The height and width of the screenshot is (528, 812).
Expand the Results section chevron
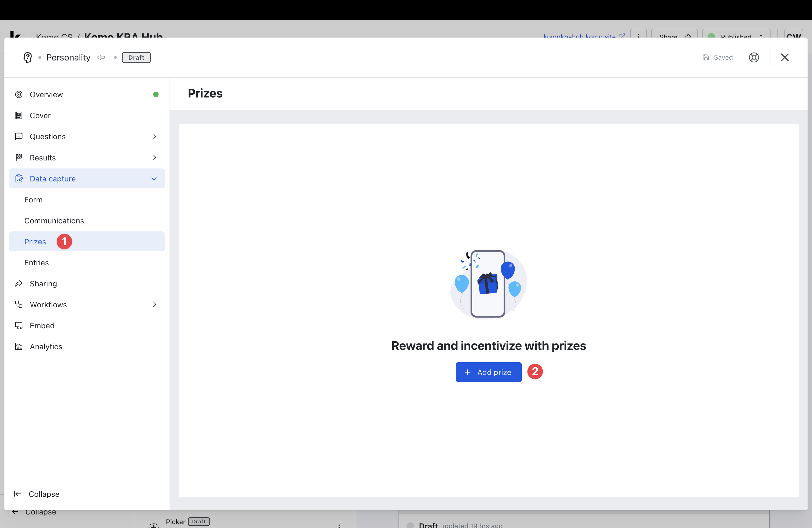pos(155,158)
